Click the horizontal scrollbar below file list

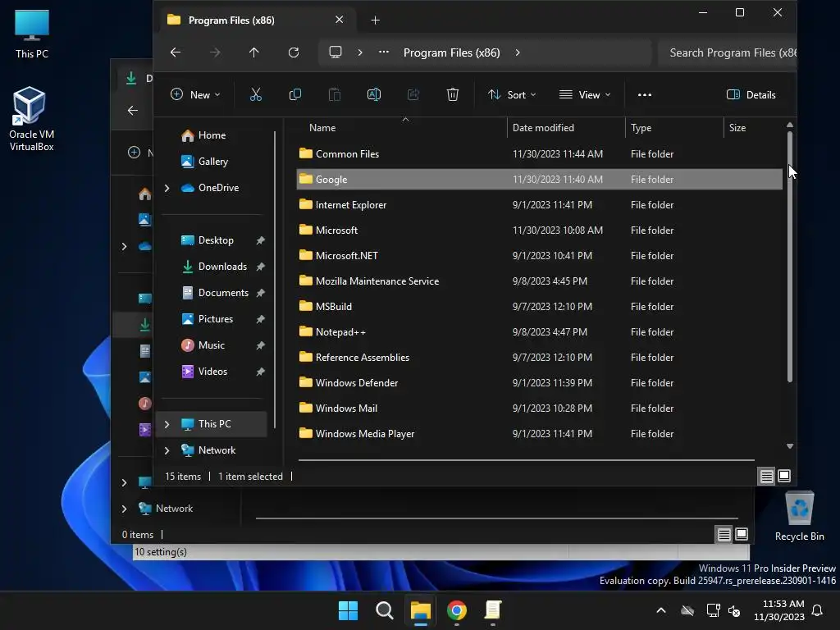tap(526, 460)
